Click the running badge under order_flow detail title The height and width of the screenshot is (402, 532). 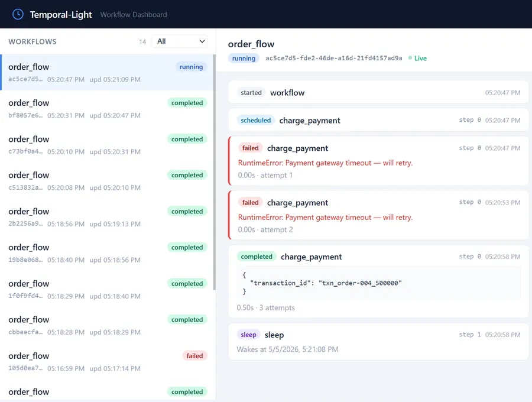pyautogui.click(x=244, y=59)
